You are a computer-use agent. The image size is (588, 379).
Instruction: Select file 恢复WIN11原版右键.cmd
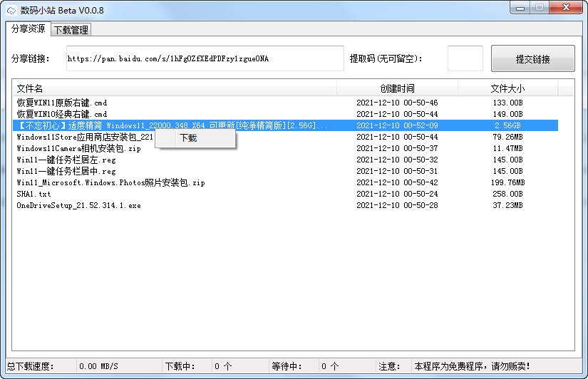pyautogui.click(x=62, y=103)
